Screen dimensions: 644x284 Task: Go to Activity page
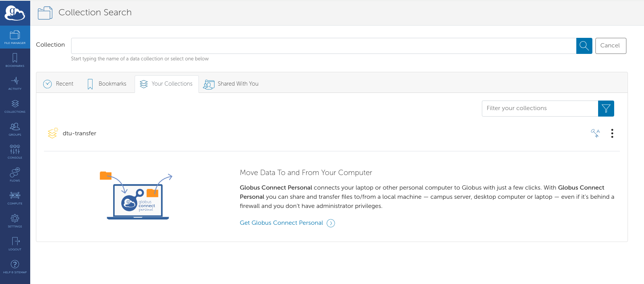[x=15, y=83]
